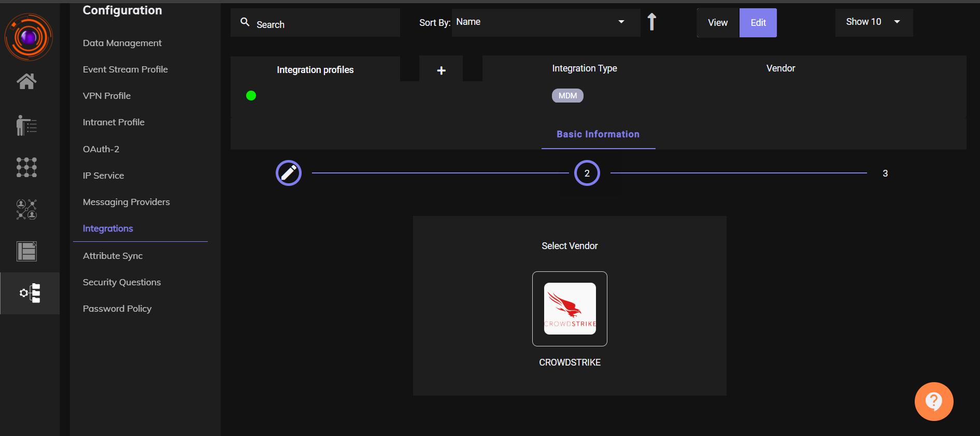Toggle sort direction arrow
The height and width of the screenshot is (436, 980).
coord(652,22)
